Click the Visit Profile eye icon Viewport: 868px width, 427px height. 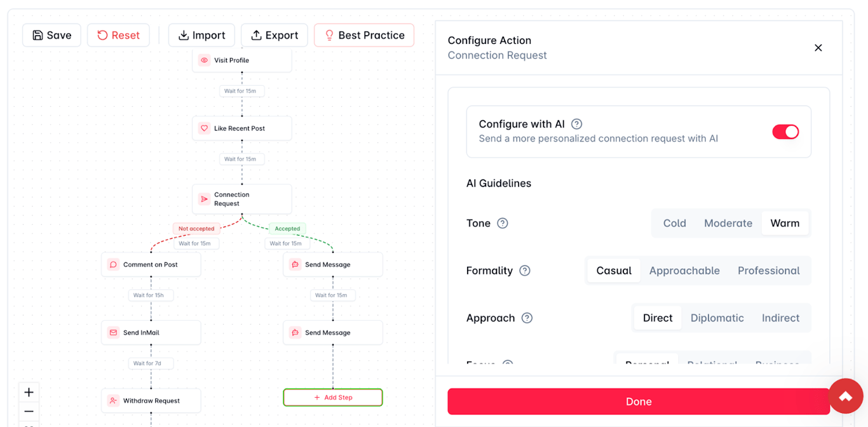coord(204,60)
